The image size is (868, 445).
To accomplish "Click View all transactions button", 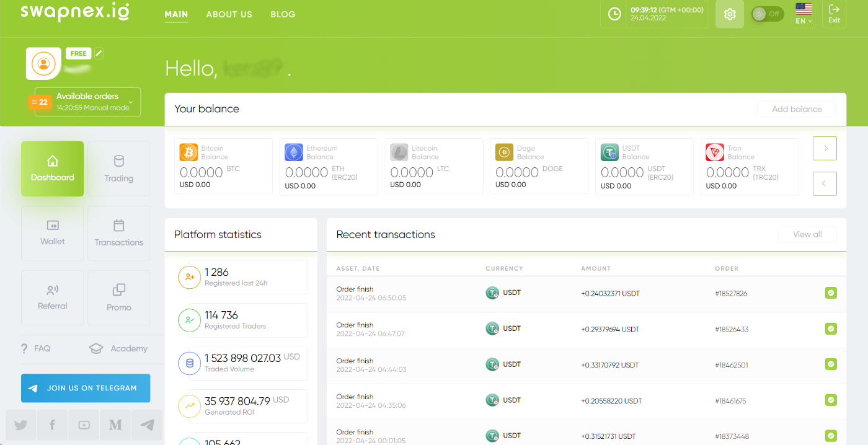I will click(x=807, y=234).
